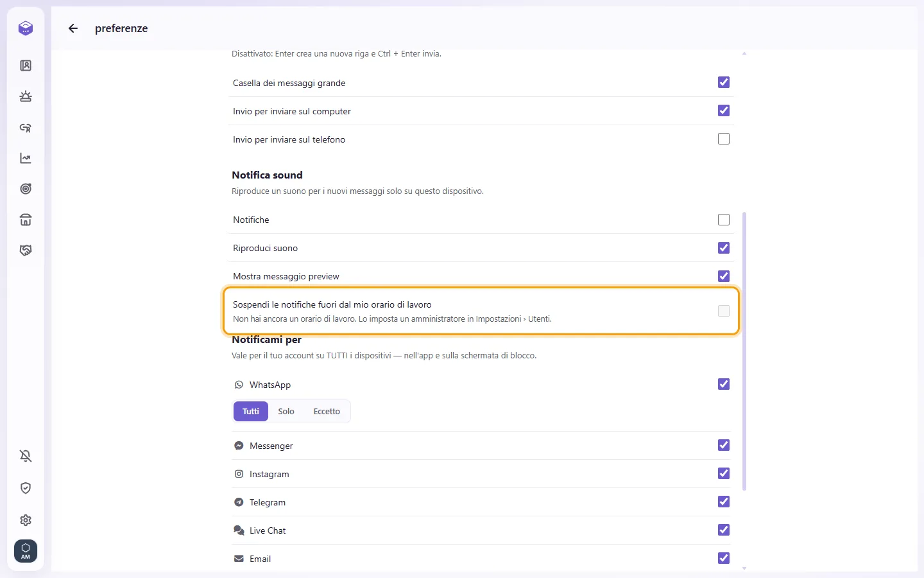The height and width of the screenshot is (578, 924).
Task: Go back using the arrow beside preferenze
Action: click(x=73, y=28)
